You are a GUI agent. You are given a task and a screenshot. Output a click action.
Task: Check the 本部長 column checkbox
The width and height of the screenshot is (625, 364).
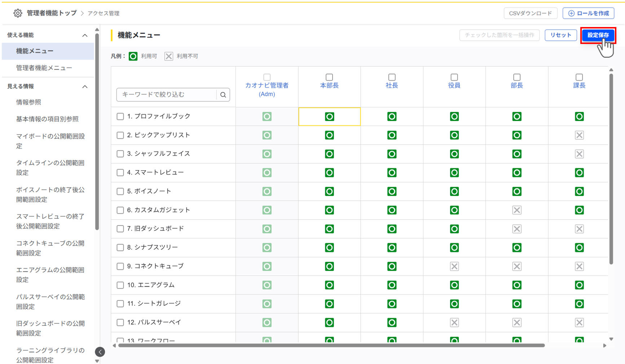click(329, 77)
